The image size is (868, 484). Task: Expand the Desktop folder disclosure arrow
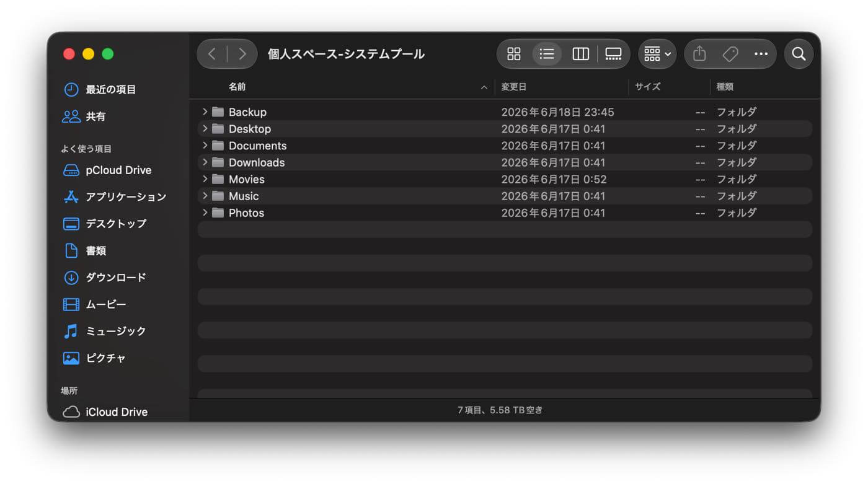pos(205,128)
